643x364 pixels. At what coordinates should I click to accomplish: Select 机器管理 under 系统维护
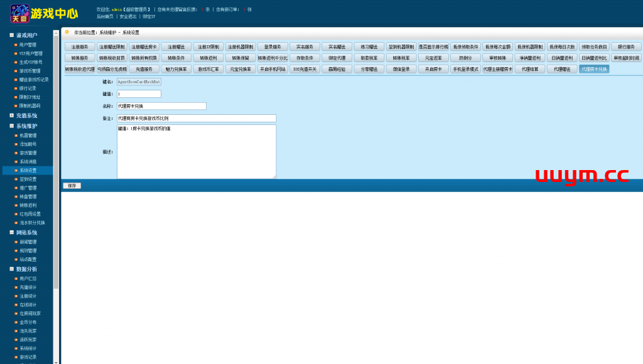click(x=28, y=135)
